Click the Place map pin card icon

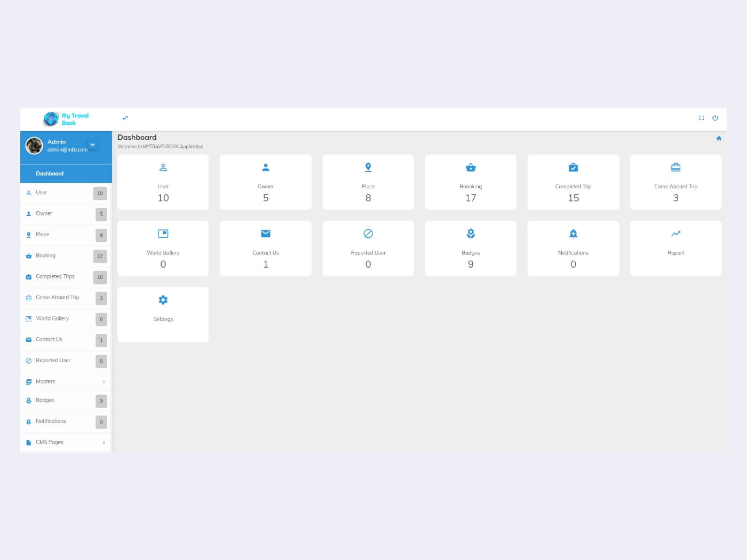pos(368,167)
